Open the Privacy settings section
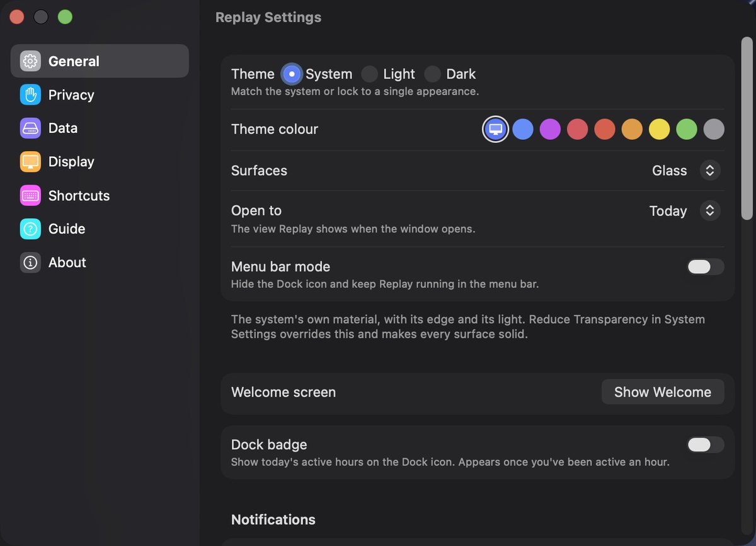 [100, 94]
